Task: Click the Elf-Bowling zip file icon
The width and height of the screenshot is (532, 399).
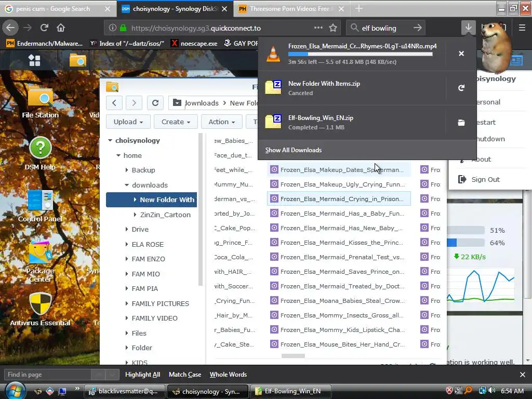Action: coord(273,122)
